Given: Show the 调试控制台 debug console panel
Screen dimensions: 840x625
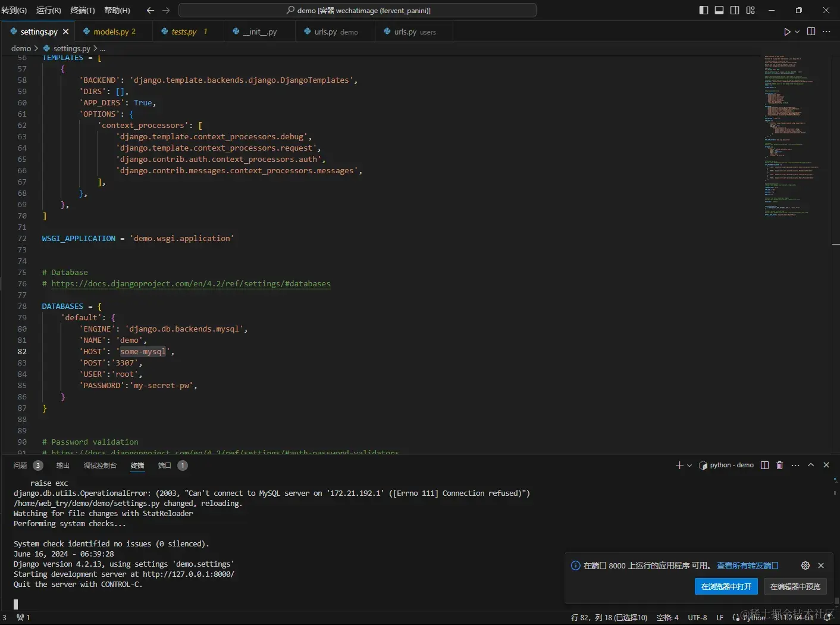Looking at the screenshot, I should [x=100, y=465].
